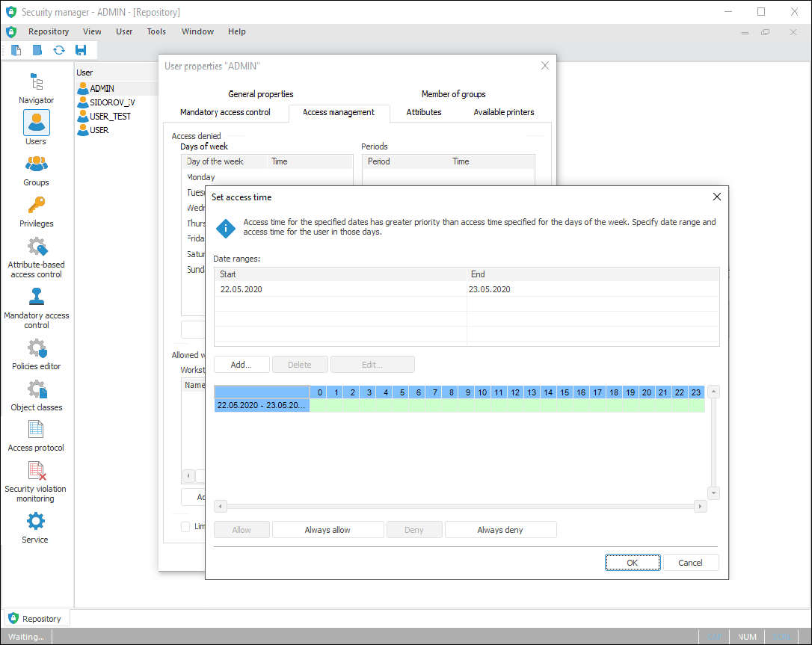Click hour 12 column header
The width and height of the screenshot is (812, 645).
[515, 392]
